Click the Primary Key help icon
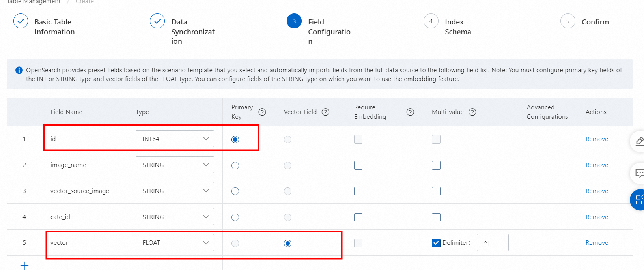This screenshot has width=644, height=270. (262, 112)
